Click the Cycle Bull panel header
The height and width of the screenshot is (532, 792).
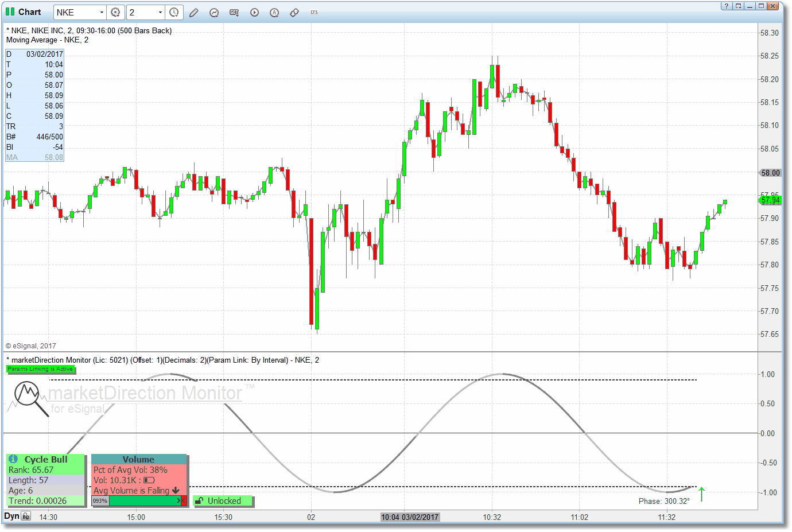(46, 459)
